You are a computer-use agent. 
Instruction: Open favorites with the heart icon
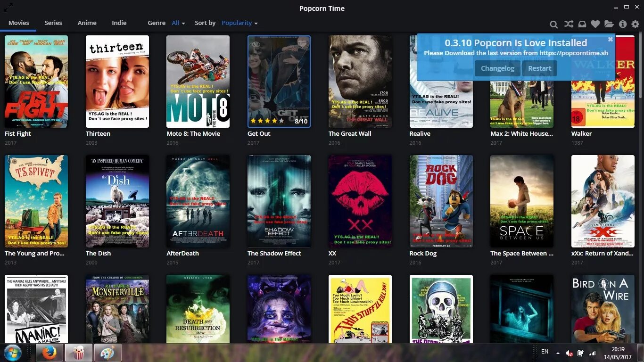pos(595,24)
